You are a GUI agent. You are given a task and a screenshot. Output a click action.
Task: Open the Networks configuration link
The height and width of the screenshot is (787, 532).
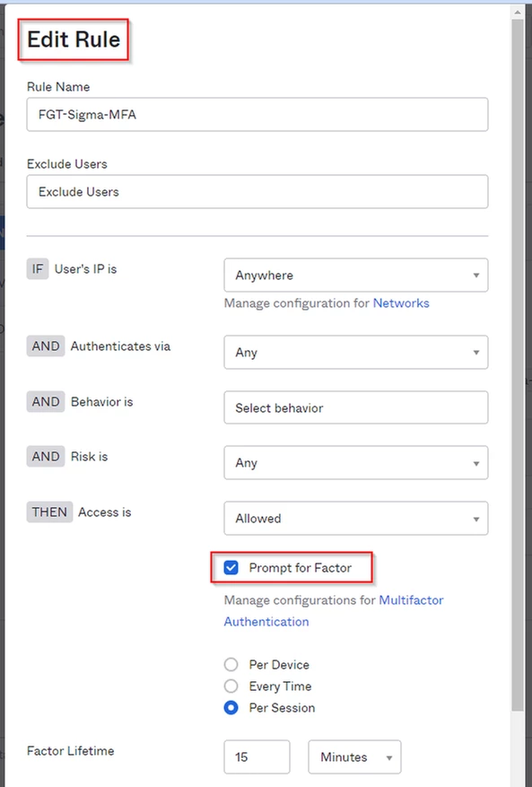(x=401, y=303)
